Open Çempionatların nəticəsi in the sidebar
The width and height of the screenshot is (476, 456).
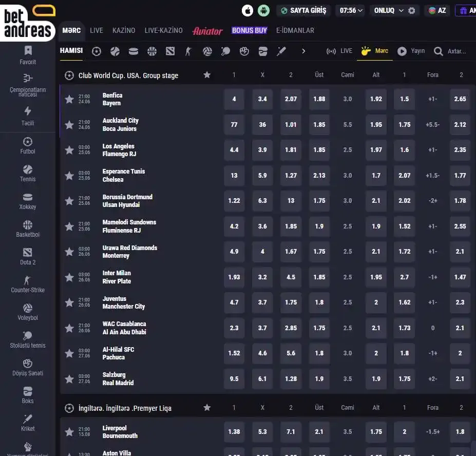pyautogui.click(x=28, y=85)
